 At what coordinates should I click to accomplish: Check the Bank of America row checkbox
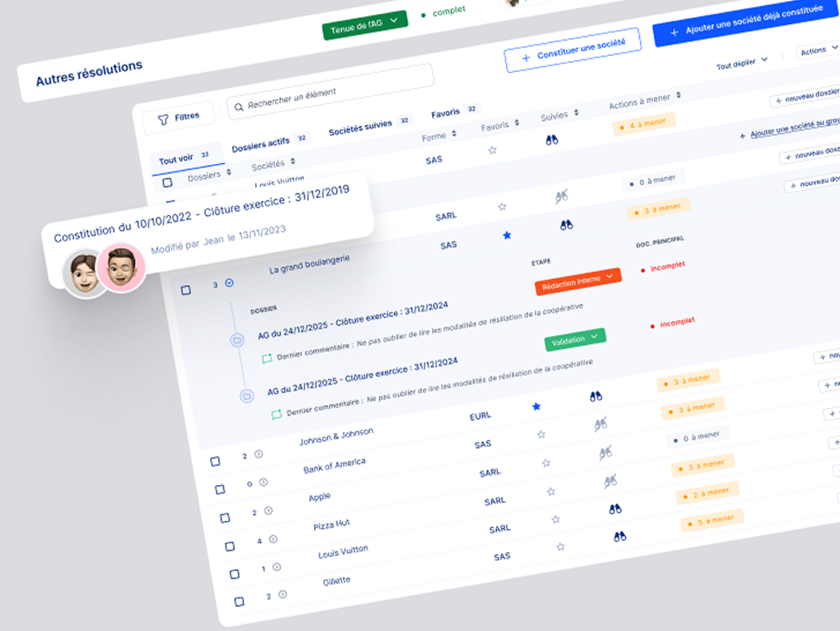220,489
